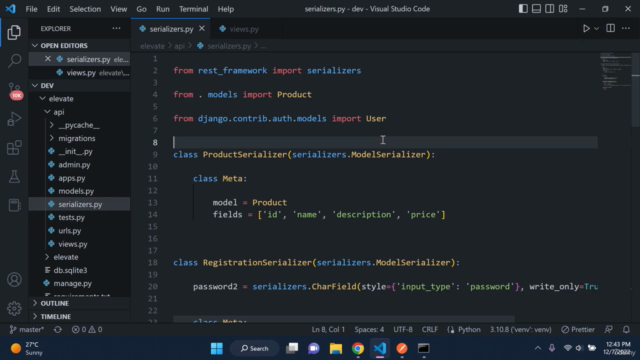
Task: Select interpreter 3.10.8 venv
Action: coord(520,329)
